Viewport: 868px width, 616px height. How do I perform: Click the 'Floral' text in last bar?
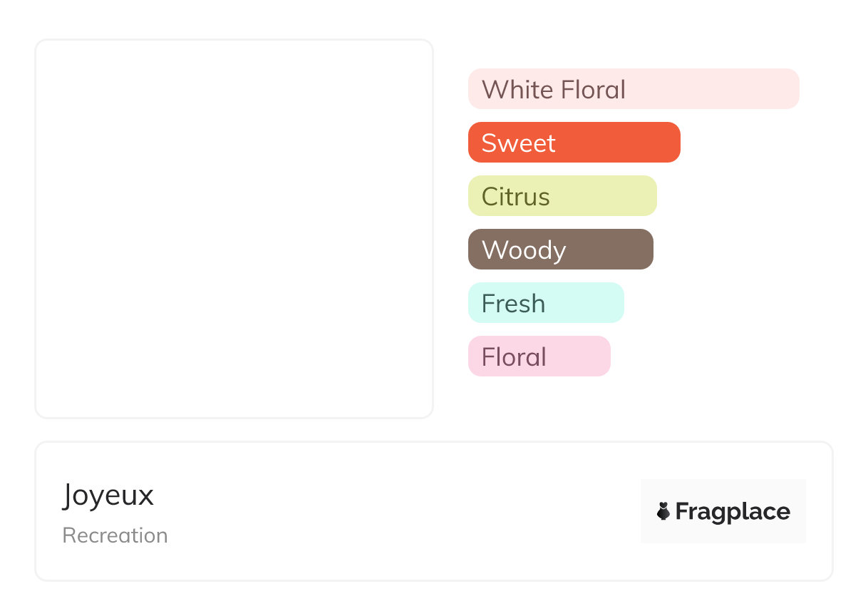tap(514, 357)
